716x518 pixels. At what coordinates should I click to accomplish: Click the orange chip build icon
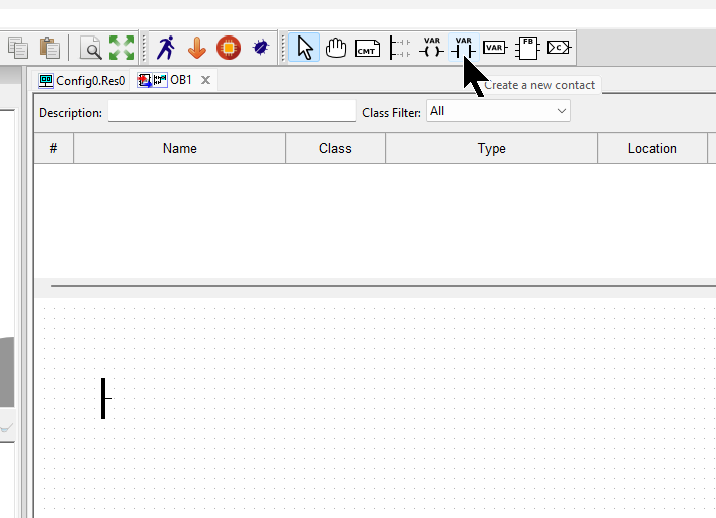[229, 47]
